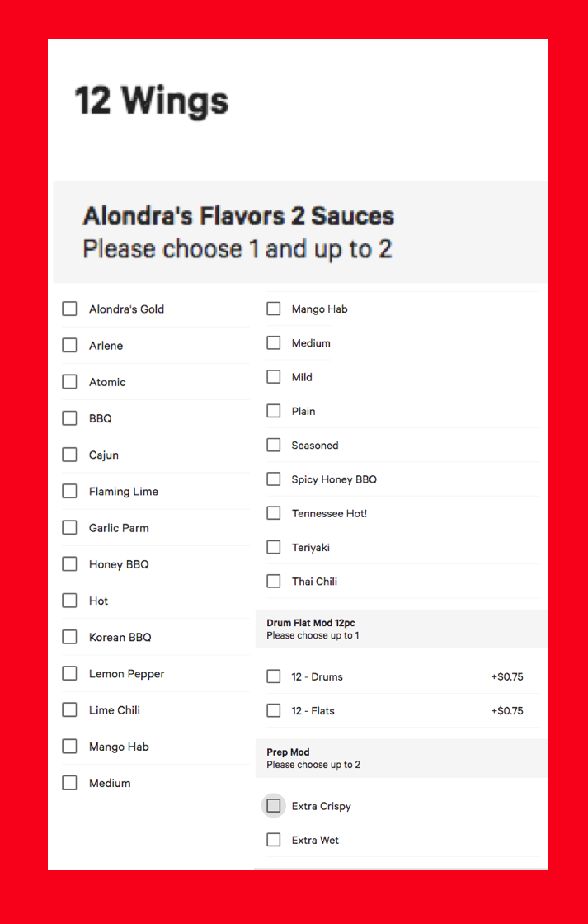The width and height of the screenshot is (588, 924).
Task: Check the Korean BBQ option
Action: (x=70, y=637)
